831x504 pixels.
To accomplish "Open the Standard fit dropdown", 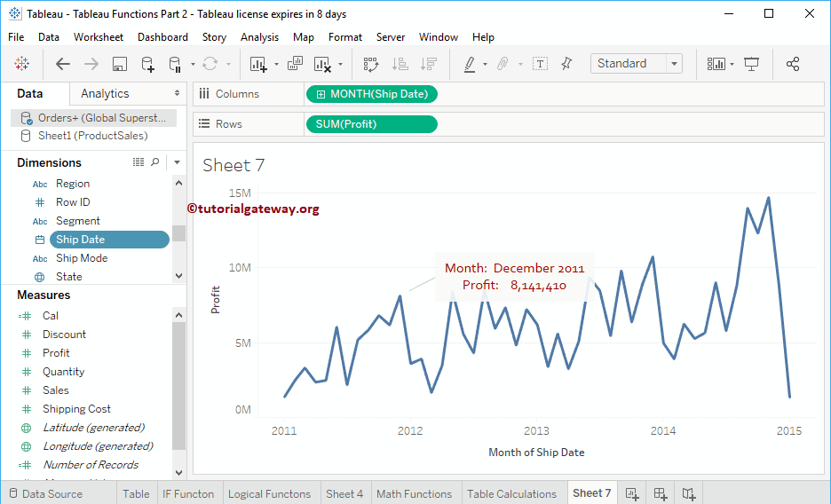I will coord(636,64).
